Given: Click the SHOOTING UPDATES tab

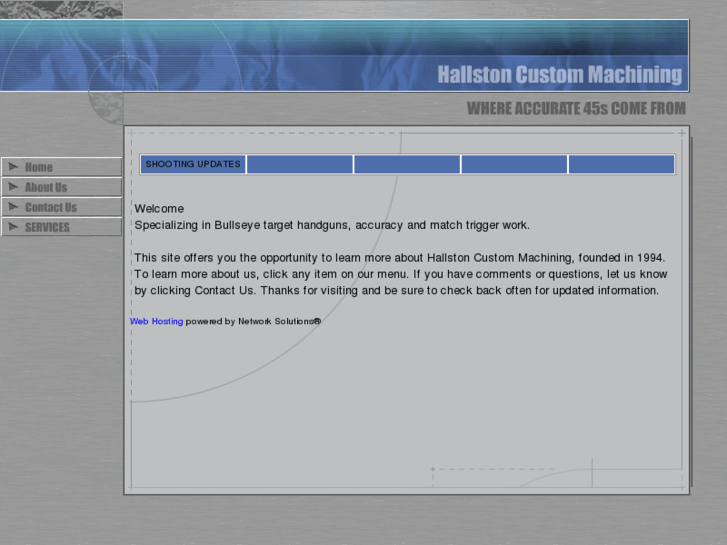Looking at the screenshot, I should coord(193,164).
